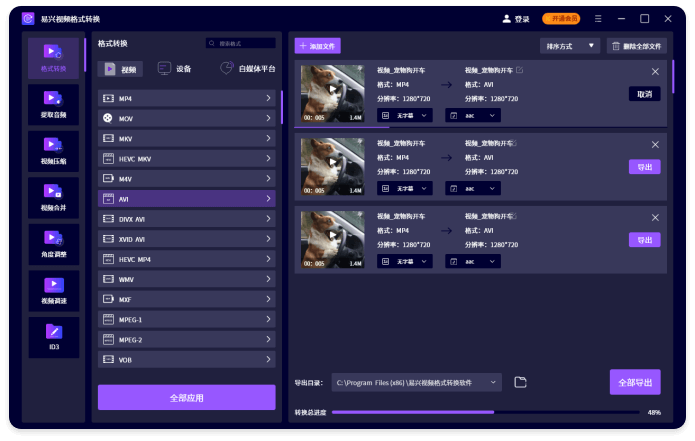Open the 导出目录 output path dropdown
Viewport: 695px width, 441px height.
417,382
